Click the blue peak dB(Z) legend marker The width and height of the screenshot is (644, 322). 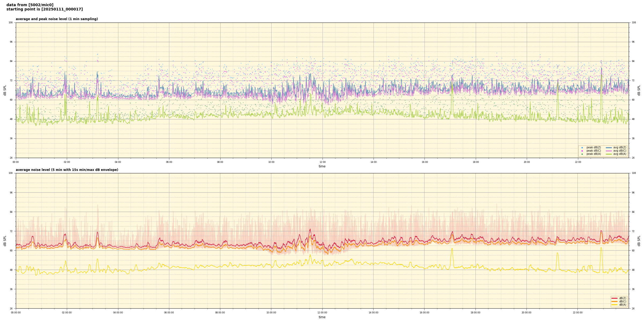pos(582,148)
